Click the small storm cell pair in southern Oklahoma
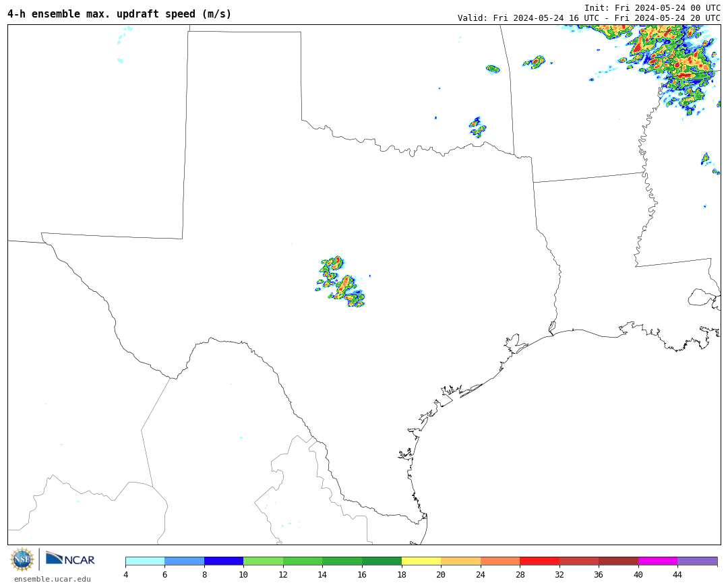Screen dimensions: 728x587 pos(477,127)
